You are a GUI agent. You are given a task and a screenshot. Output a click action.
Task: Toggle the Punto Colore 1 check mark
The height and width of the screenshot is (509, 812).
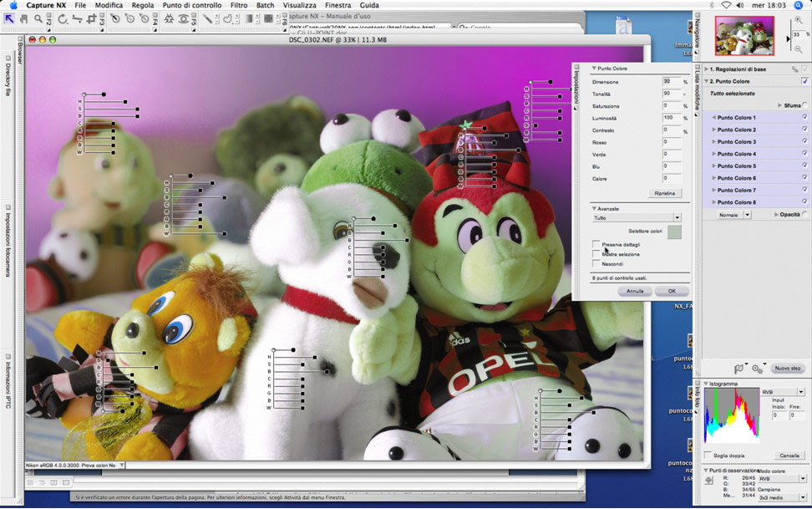click(x=804, y=117)
